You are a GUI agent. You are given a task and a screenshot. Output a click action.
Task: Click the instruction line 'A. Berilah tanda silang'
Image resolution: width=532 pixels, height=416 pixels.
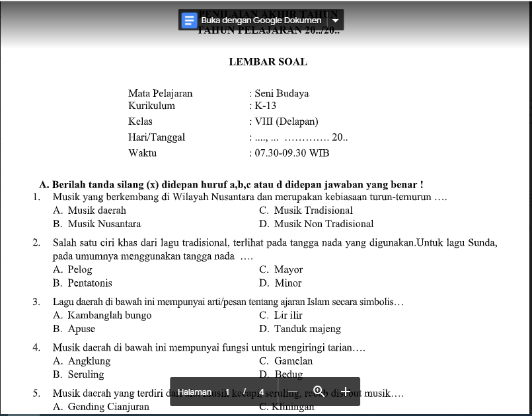[x=231, y=185]
